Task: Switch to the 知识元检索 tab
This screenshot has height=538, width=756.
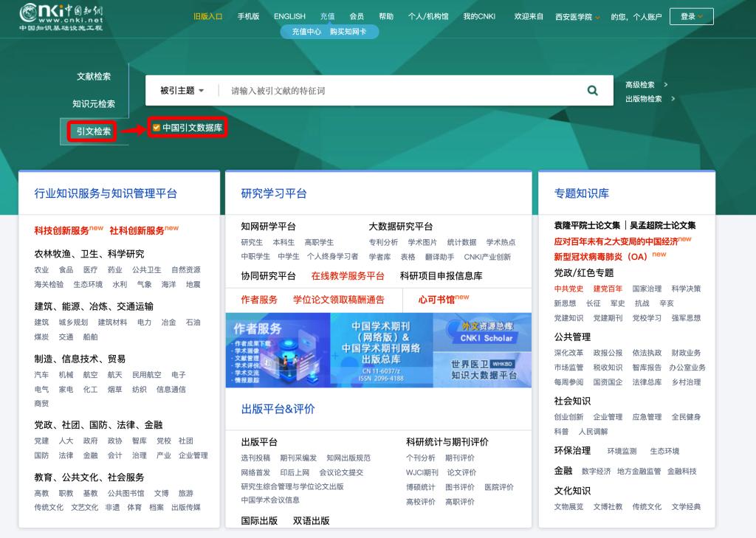Action: coord(94,103)
